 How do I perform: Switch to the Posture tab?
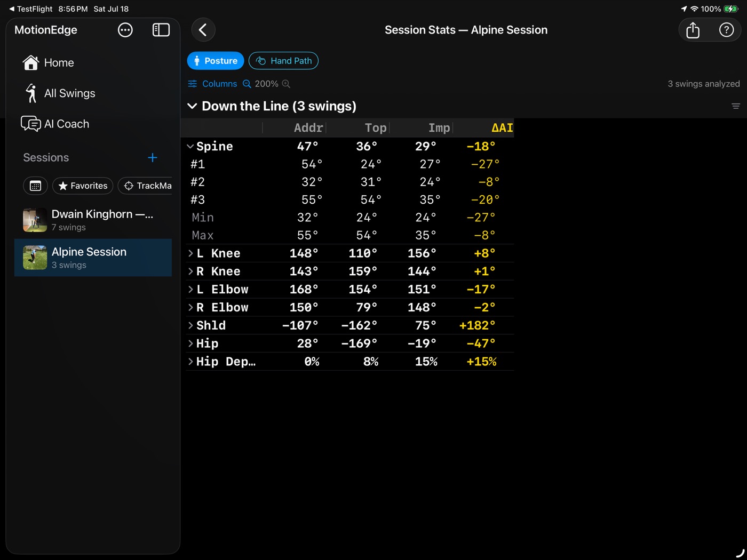216,61
